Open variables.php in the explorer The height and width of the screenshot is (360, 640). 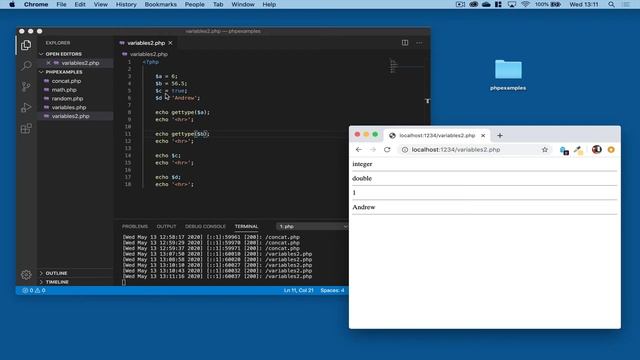tap(69, 107)
